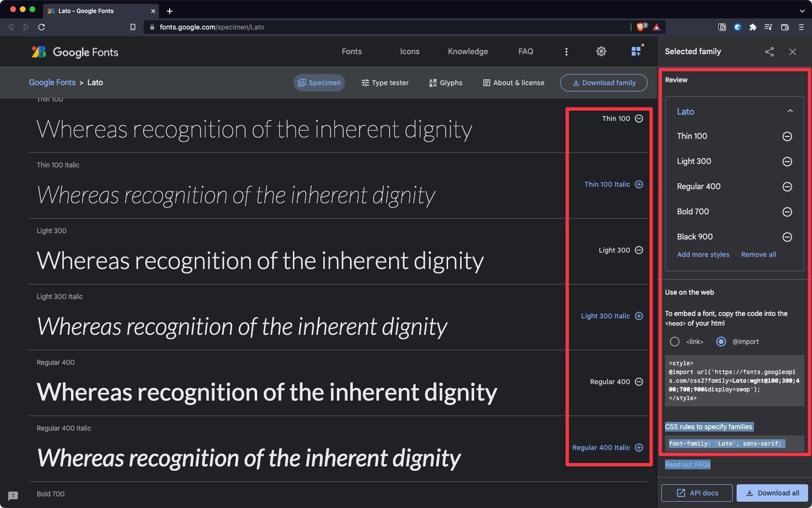Switch to the Type tester tab

385,83
